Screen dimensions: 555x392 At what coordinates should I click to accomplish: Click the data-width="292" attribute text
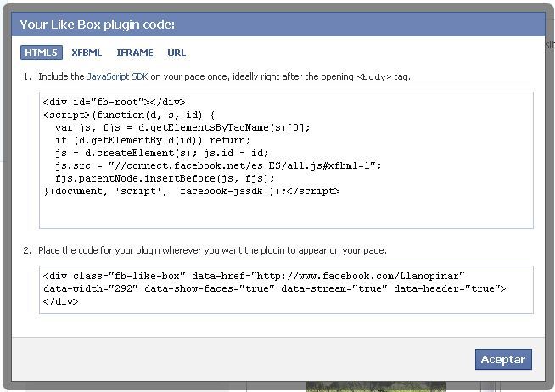[90, 288]
